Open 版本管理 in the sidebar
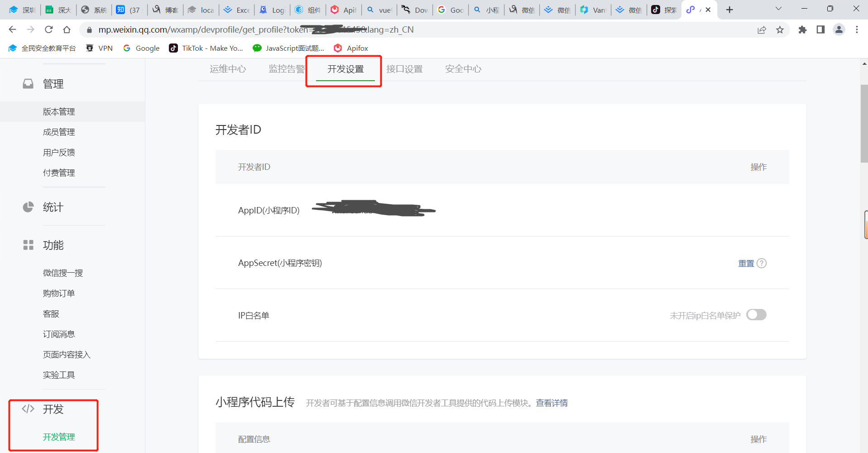Viewport: 868px width, 453px height. pos(59,112)
